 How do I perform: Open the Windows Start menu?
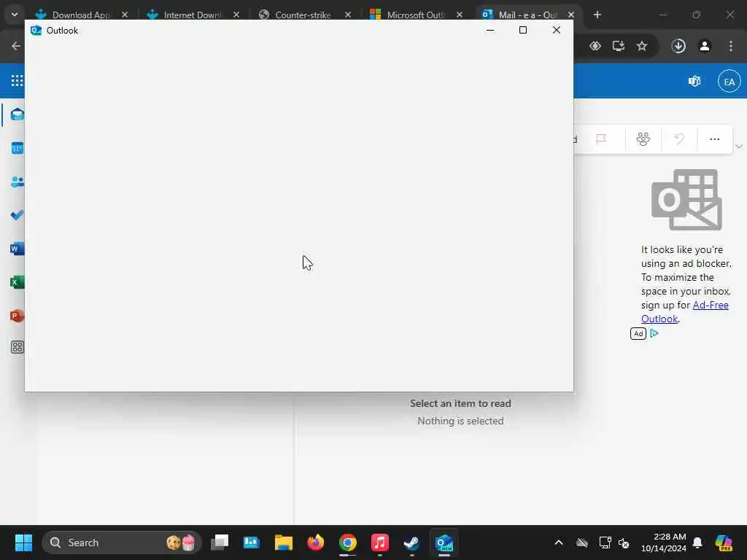coord(23,542)
